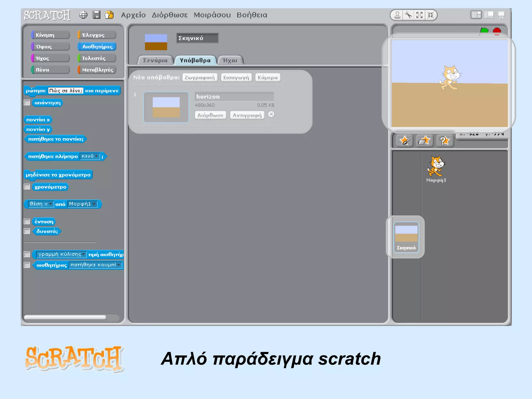The height and width of the screenshot is (399, 532).
Task: Select the Μορφή1 cat sprite
Action: pos(436,169)
